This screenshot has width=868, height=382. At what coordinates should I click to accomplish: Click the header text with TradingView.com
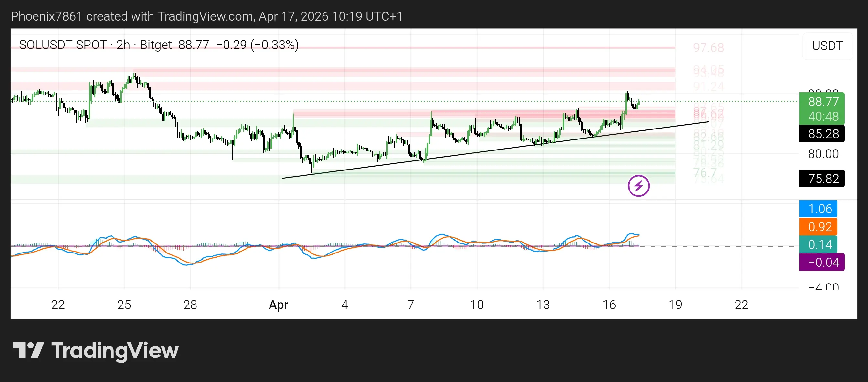[x=206, y=16]
